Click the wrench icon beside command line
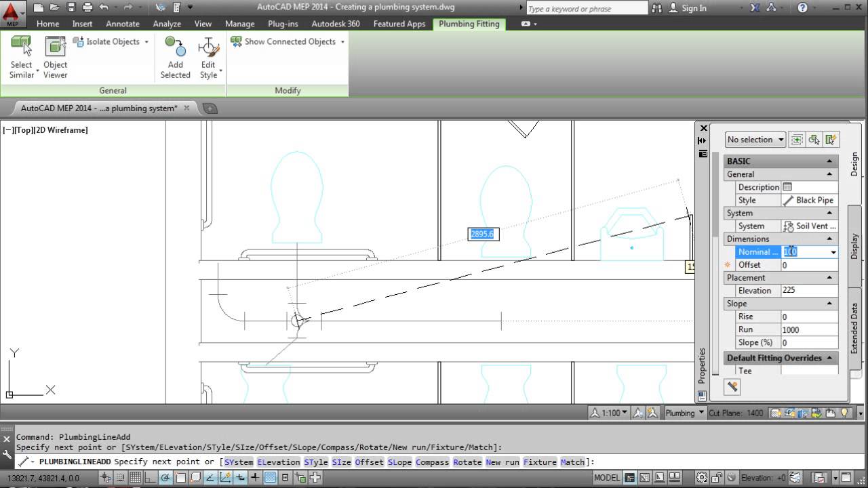This screenshot has height=488, width=868. pos(7,455)
